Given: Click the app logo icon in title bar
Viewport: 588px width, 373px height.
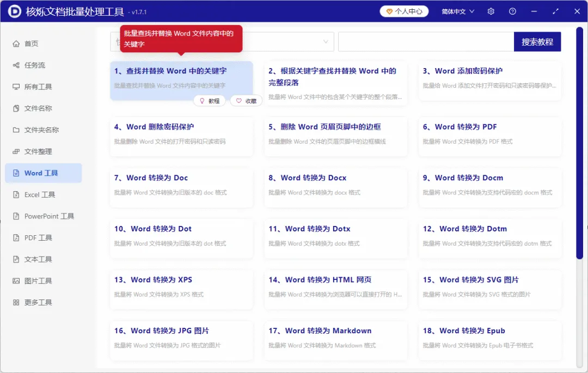Looking at the screenshot, I should coord(15,11).
